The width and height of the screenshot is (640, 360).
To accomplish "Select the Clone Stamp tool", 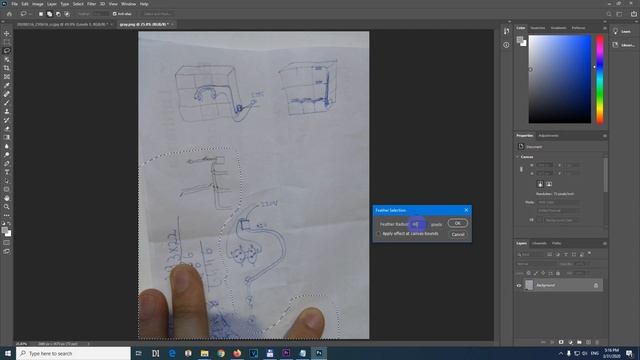I will pos(7,111).
